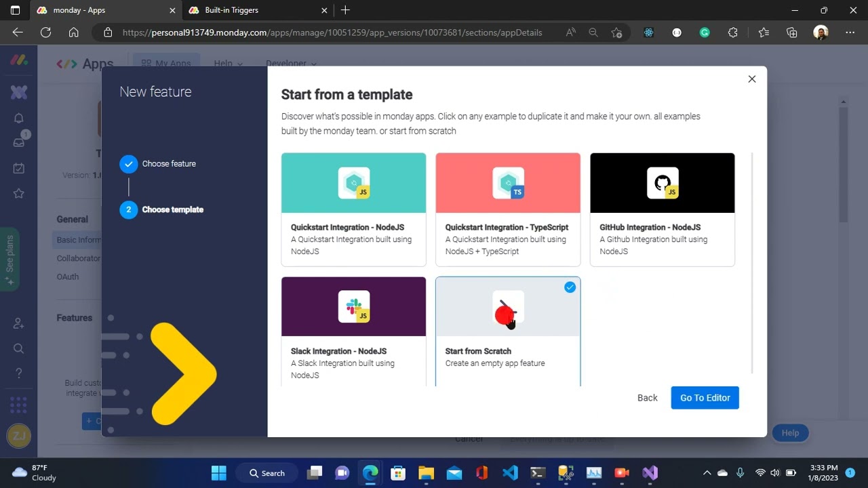Image resolution: width=868 pixels, height=488 pixels.
Task: Open the apps grid icon in sidebar
Action: (x=19, y=405)
